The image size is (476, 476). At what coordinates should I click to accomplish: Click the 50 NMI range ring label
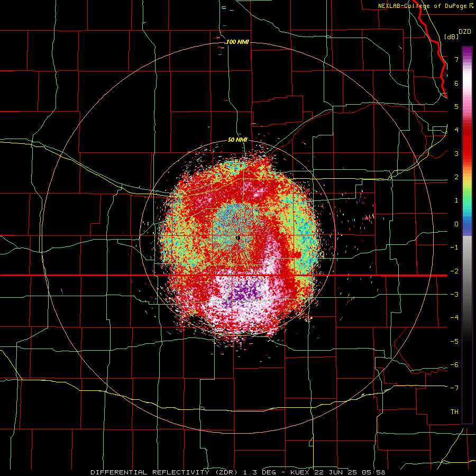[x=237, y=140]
